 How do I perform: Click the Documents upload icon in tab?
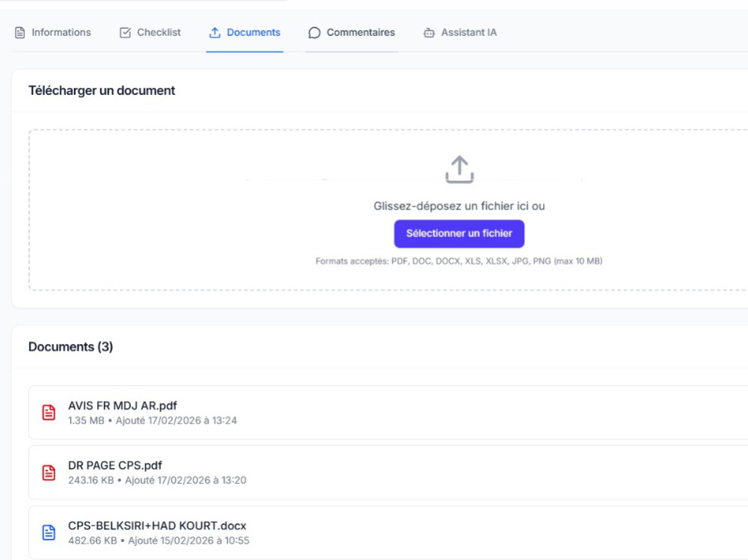click(215, 32)
